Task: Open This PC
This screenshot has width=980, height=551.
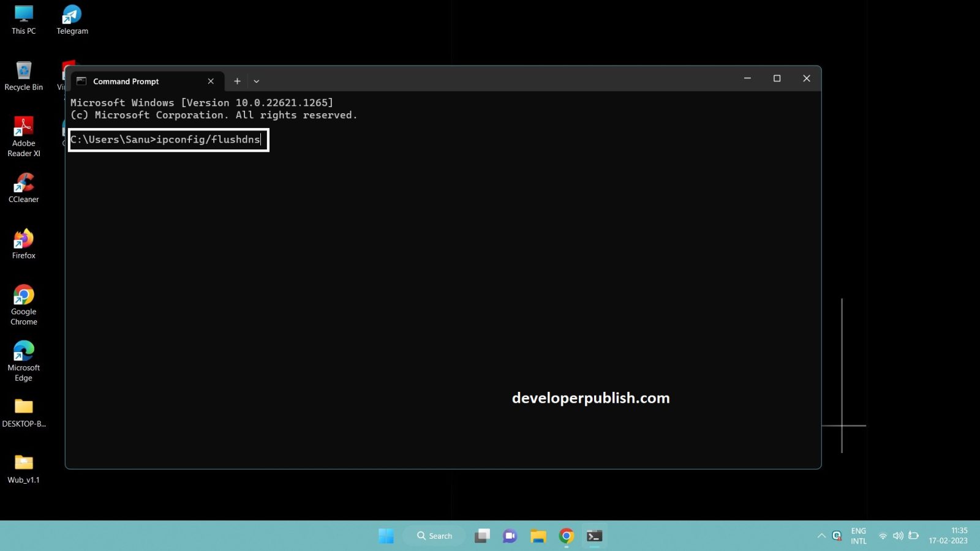Action: [23, 11]
